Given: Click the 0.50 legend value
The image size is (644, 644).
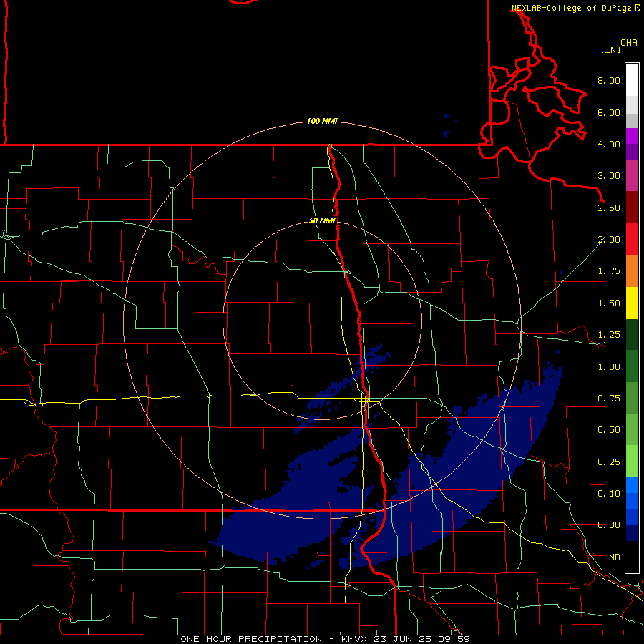Looking at the screenshot, I should pos(609,430).
